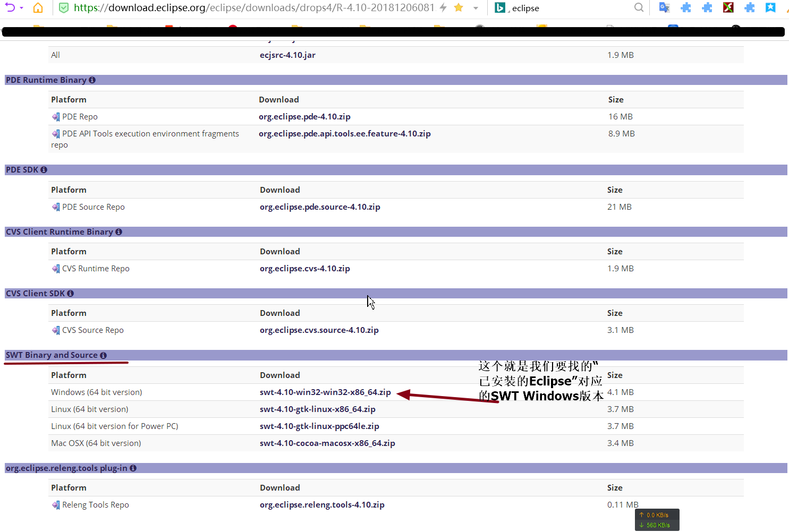Go to the browser home page icon
This screenshot has height=532, width=789.
pyautogui.click(x=38, y=7)
